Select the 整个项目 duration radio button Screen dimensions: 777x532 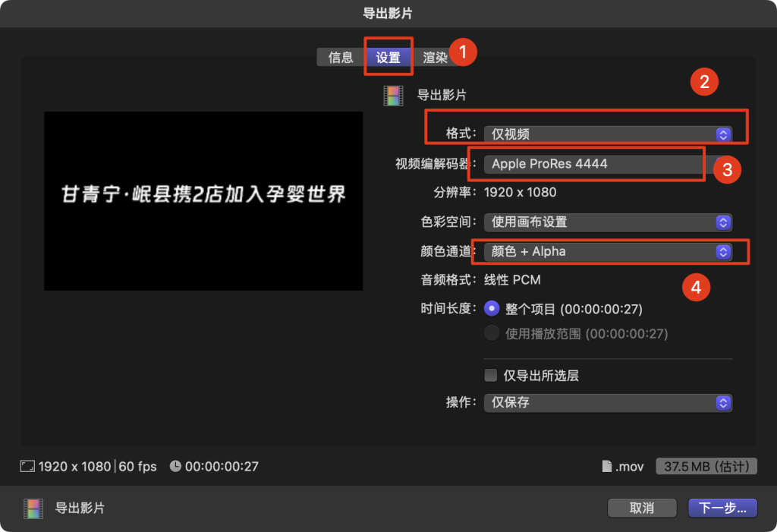point(492,309)
